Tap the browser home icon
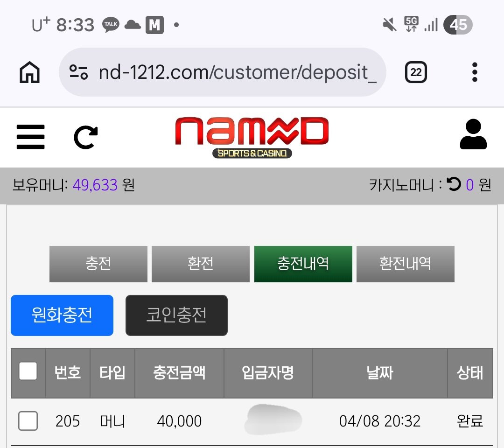The height and width of the screenshot is (448, 504). (29, 72)
